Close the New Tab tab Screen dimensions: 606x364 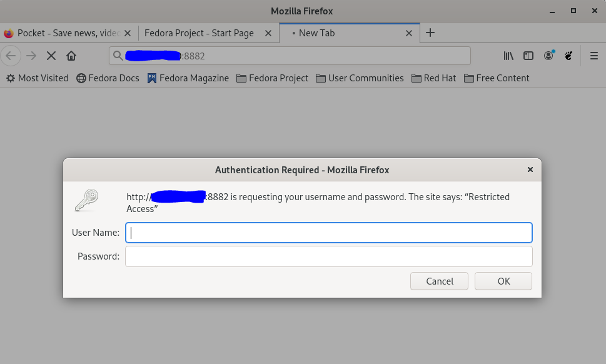click(409, 33)
